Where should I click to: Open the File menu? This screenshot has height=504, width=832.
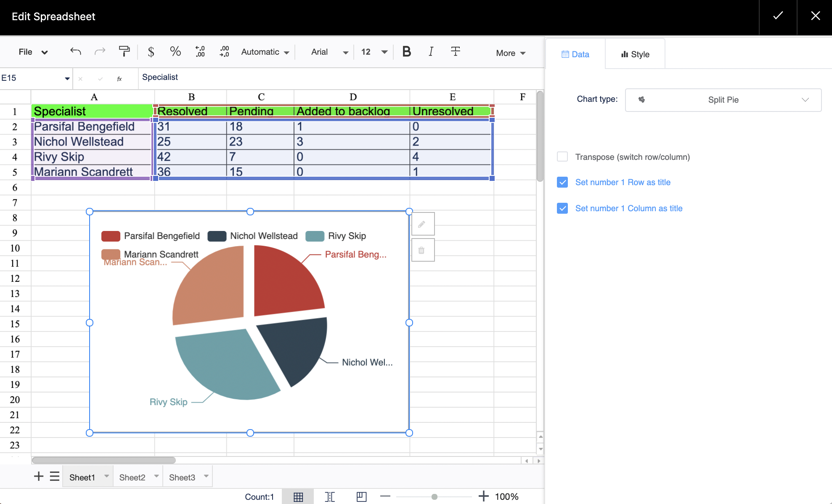(x=33, y=52)
